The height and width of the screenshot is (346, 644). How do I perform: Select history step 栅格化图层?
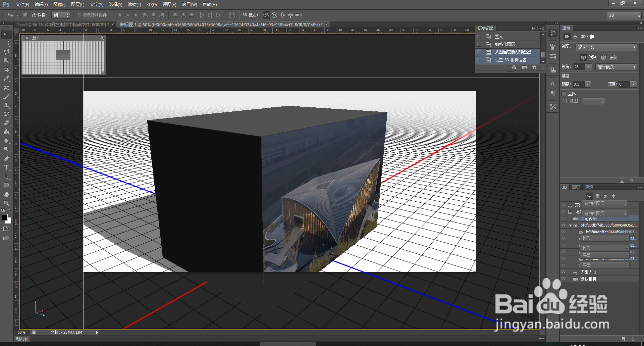coord(505,44)
